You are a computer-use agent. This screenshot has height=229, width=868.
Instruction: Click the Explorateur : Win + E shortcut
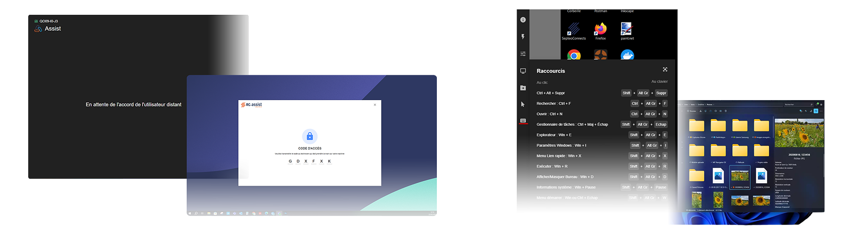[554, 135]
